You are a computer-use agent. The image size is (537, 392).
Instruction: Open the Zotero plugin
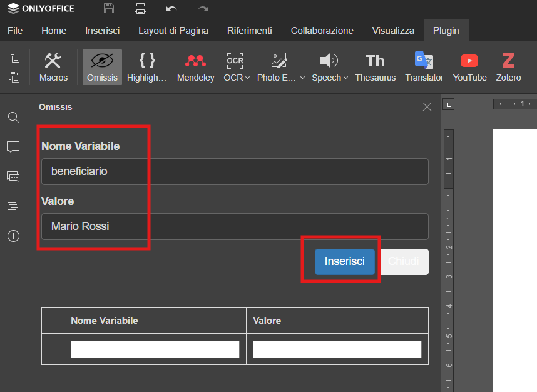tap(508, 67)
